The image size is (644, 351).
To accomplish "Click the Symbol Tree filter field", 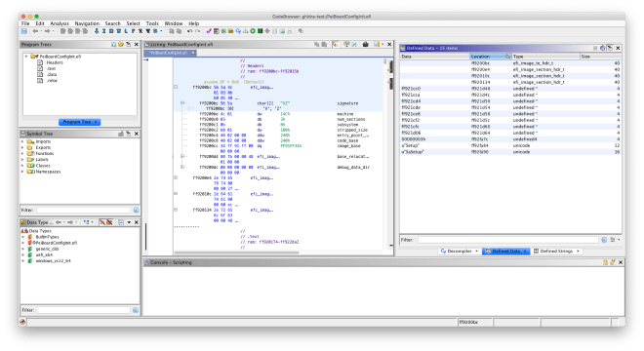I will click(x=83, y=211).
